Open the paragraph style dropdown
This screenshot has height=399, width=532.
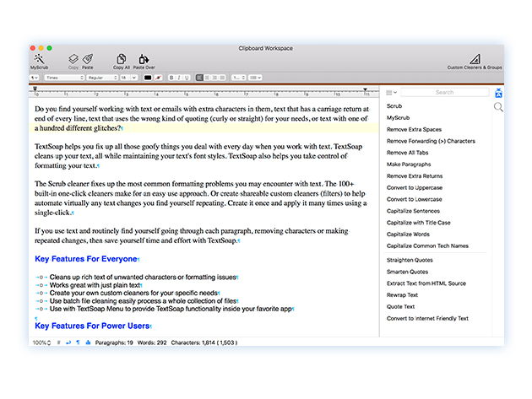tap(35, 78)
